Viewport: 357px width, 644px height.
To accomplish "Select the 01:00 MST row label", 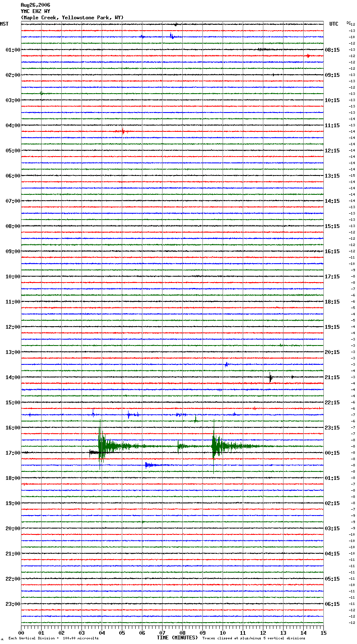I will coord(13,50).
